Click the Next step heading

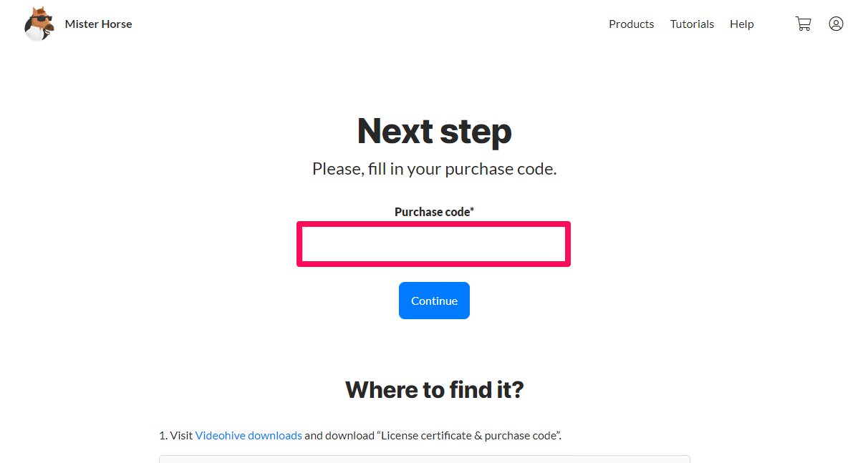[x=434, y=131]
